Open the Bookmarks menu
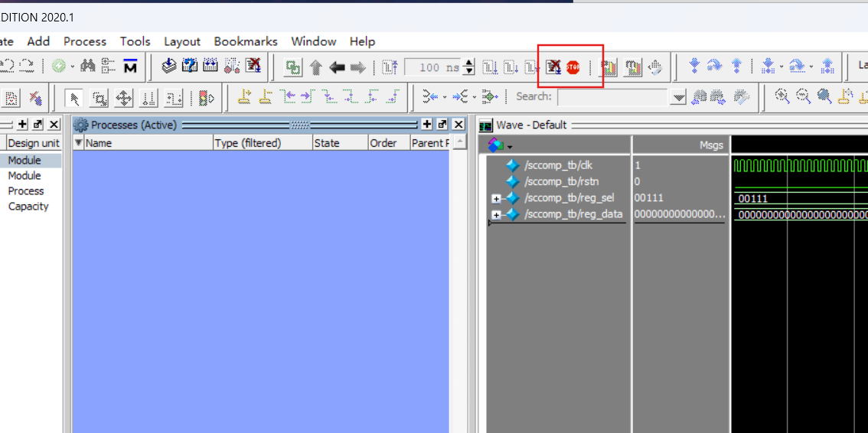 (245, 41)
